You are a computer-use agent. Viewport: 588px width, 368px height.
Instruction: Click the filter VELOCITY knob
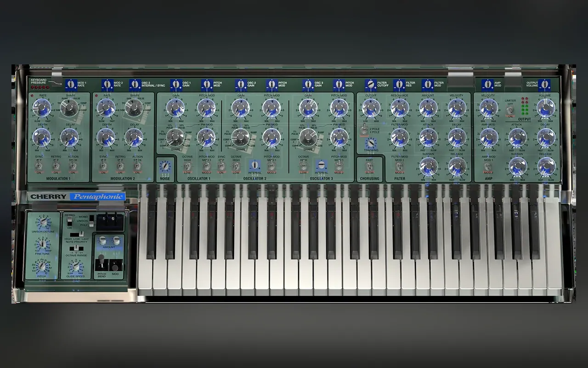tap(456, 108)
